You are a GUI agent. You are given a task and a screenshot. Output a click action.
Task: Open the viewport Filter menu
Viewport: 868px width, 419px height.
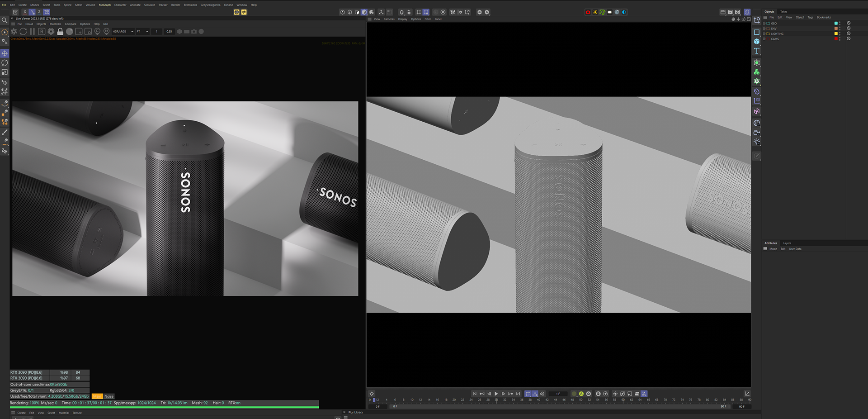point(428,19)
